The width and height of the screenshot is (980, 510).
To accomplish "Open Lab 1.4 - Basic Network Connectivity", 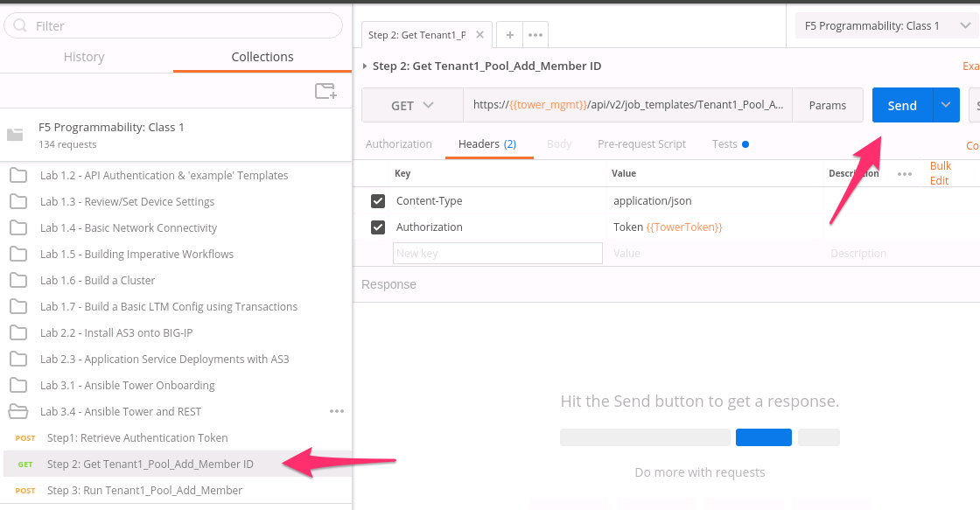I will (x=128, y=228).
